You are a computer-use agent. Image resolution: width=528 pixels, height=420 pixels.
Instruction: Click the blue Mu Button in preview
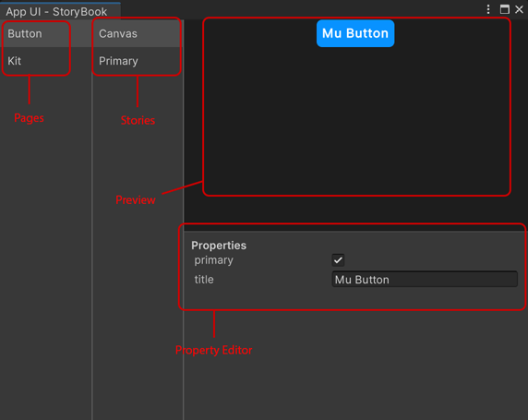point(355,33)
